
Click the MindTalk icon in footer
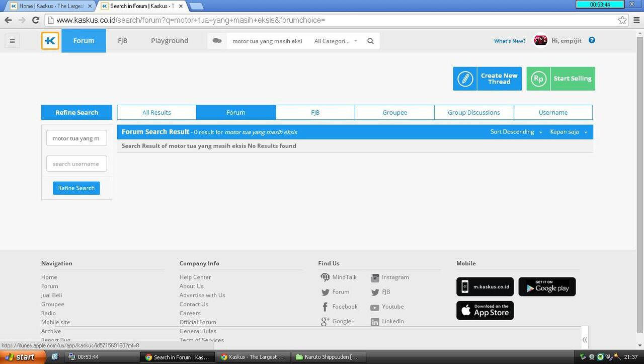coord(325,277)
